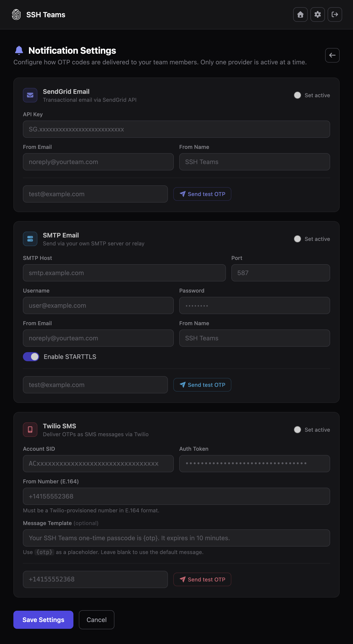353x644 pixels.
Task: Toggle the Enable STARTTLS switch
Action: point(31,357)
